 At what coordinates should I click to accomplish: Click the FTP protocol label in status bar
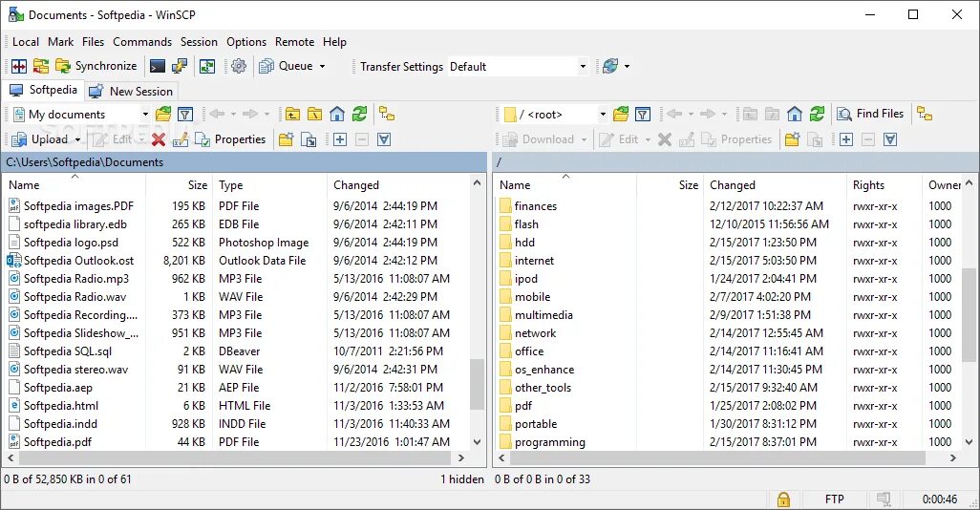click(x=835, y=499)
